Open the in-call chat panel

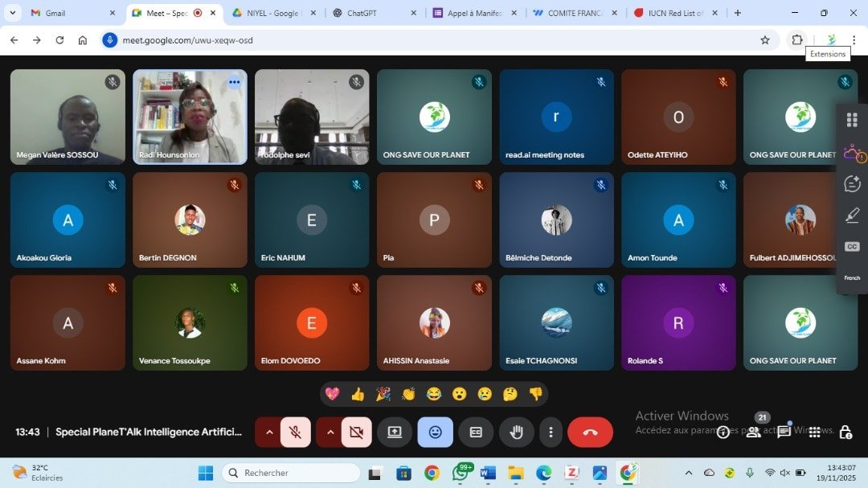[784, 433]
